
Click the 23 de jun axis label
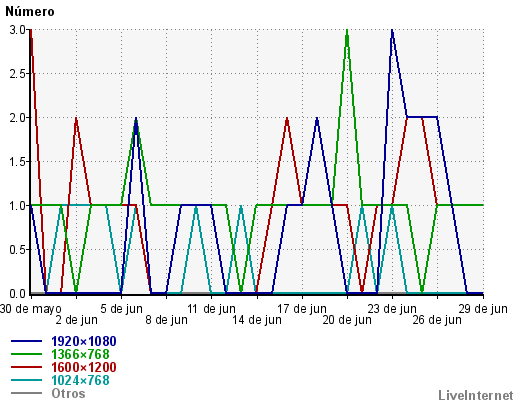coord(392,309)
